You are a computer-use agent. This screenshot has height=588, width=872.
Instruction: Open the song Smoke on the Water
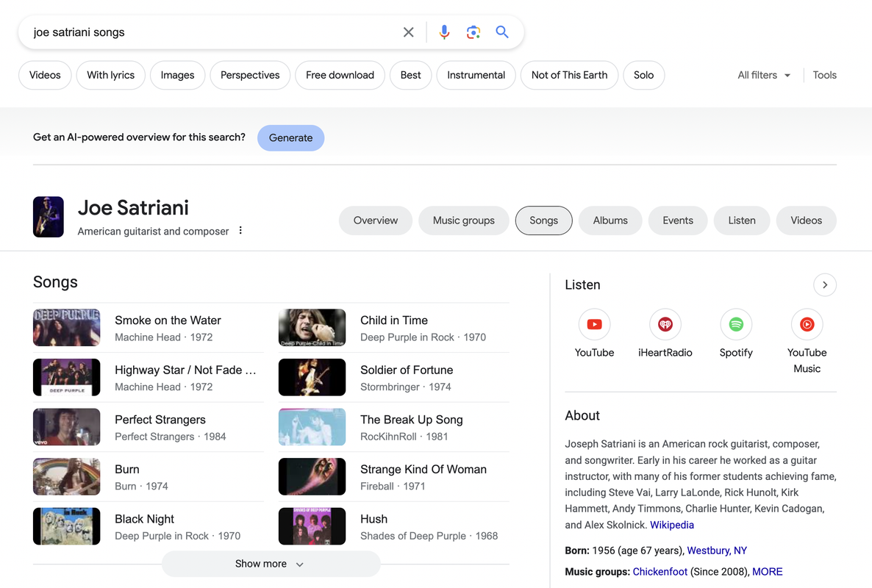tap(168, 320)
